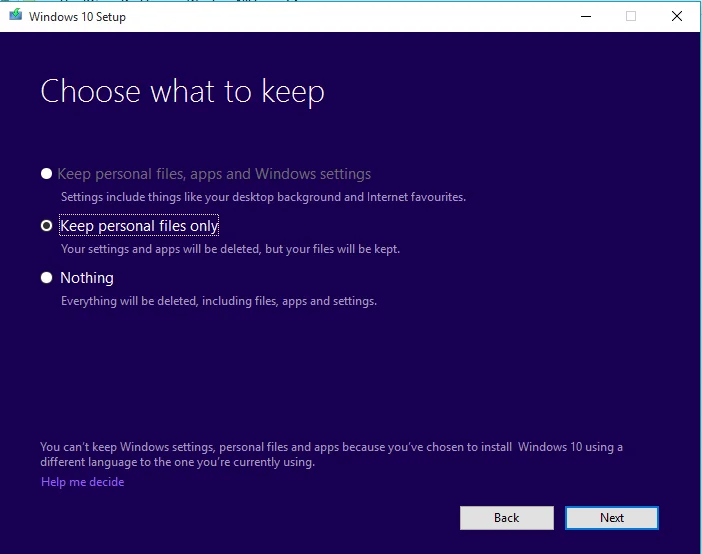This screenshot has width=702, height=554.
Task: Select the 'Keep personal files only' radio circle
Action: click(46, 226)
